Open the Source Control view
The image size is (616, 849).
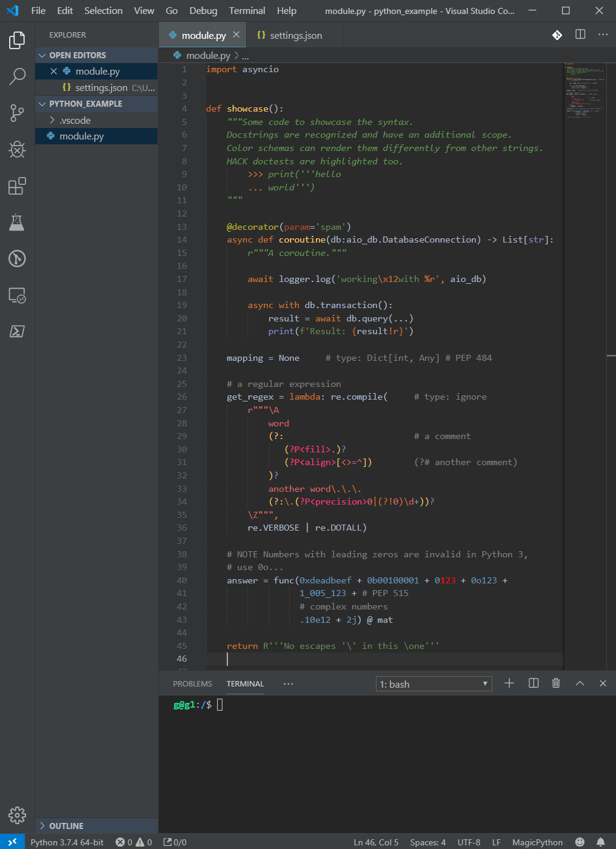click(x=17, y=113)
